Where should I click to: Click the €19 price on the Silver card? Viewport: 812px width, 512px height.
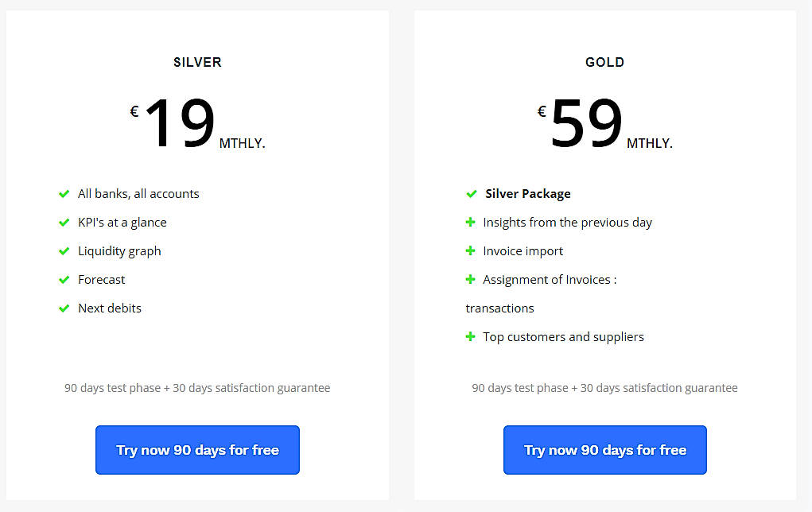click(191, 119)
